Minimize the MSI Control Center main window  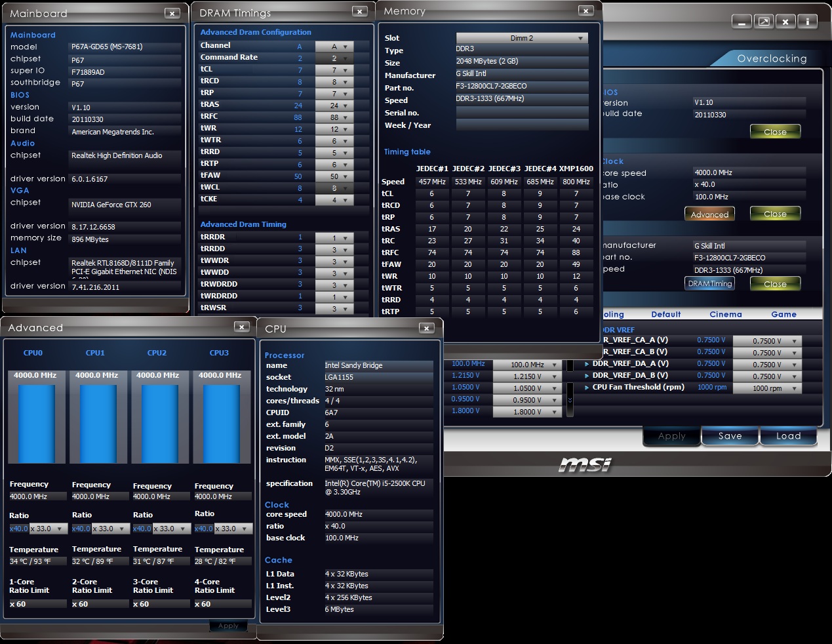click(742, 22)
